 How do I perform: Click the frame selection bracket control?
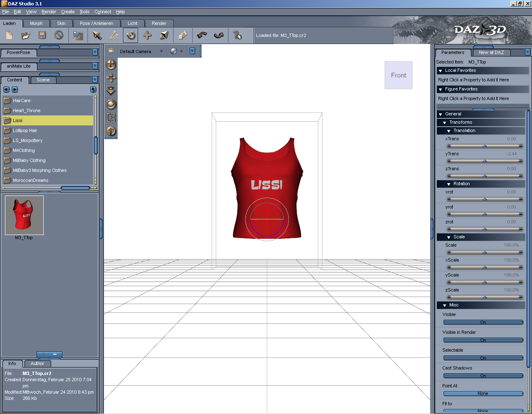pyautogui.click(x=111, y=118)
